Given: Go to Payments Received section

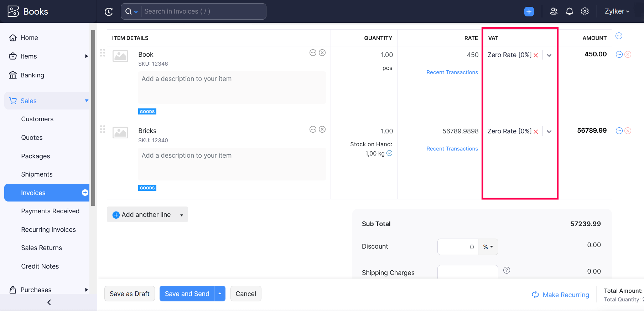Looking at the screenshot, I should point(50,211).
